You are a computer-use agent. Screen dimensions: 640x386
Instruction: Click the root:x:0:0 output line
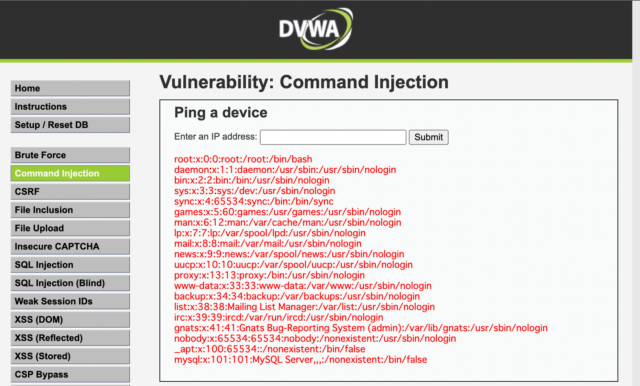click(x=243, y=159)
